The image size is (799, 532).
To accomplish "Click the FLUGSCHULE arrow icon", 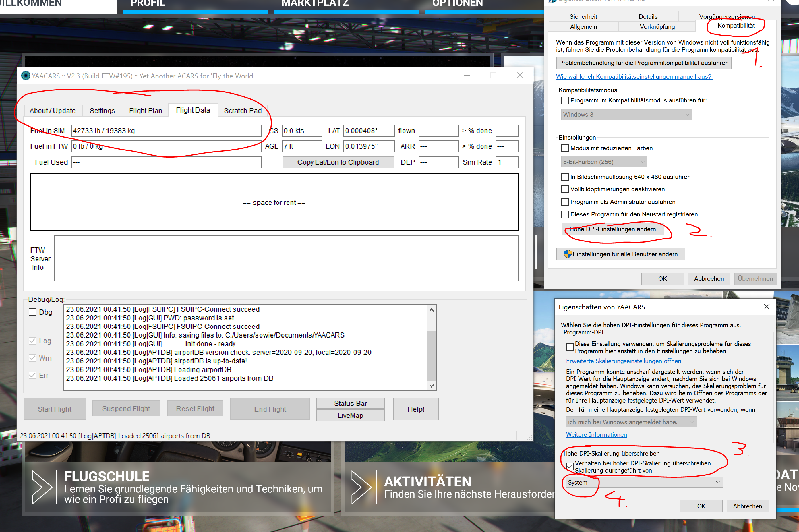I will (x=42, y=487).
